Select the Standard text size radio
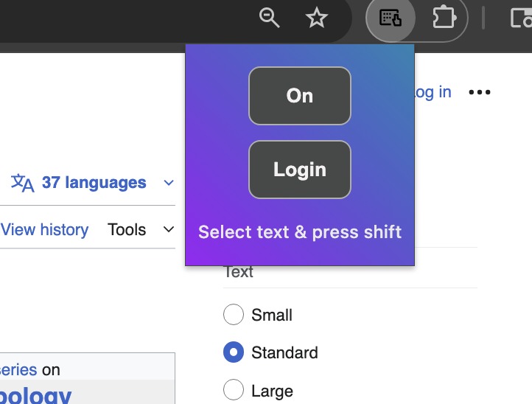This screenshot has height=404, width=532. (234, 352)
